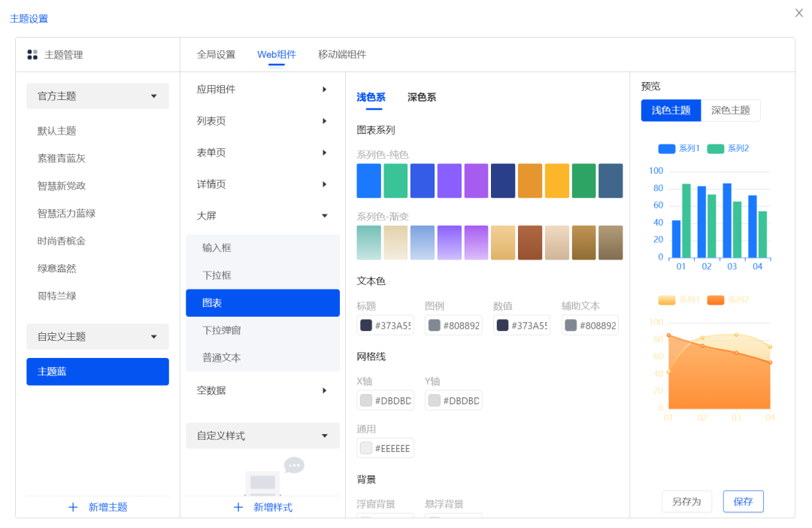The height and width of the screenshot is (528, 812).
Task: Pick the green solid series color swatch
Action: click(395, 181)
